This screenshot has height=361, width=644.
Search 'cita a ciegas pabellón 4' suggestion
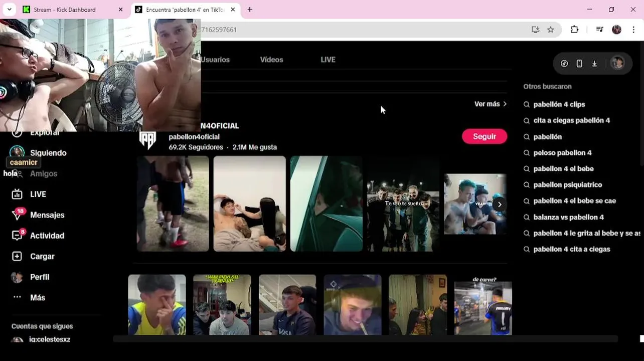point(572,120)
